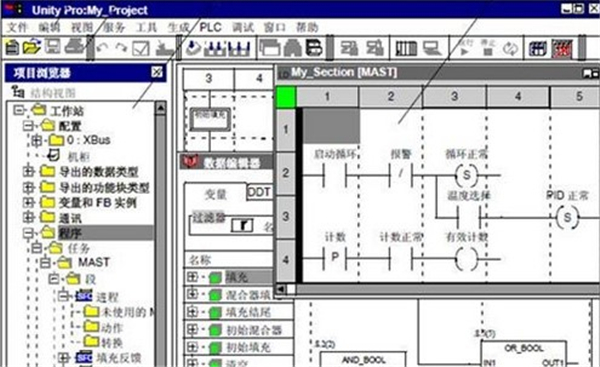Click the Open project folder icon

[32, 47]
